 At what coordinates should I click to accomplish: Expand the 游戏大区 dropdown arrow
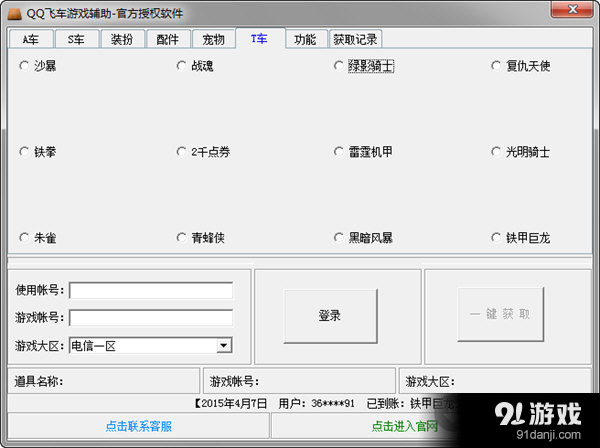(224, 346)
